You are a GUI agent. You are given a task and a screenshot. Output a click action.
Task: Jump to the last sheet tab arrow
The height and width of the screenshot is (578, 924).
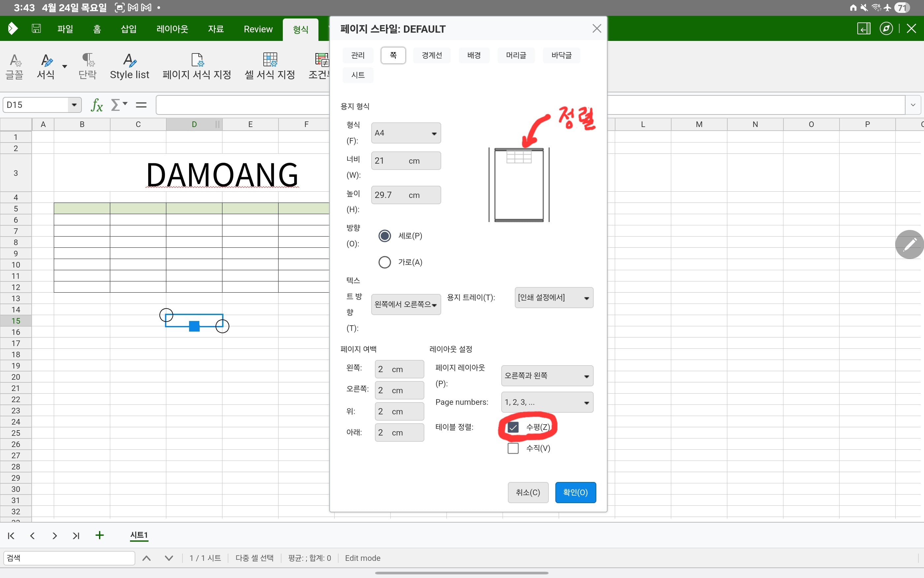[76, 535]
